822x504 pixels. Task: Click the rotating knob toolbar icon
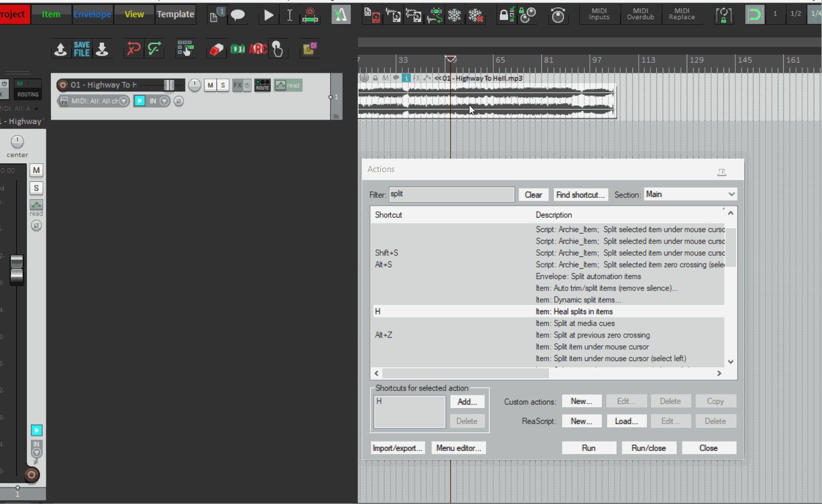click(x=558, y=15)
